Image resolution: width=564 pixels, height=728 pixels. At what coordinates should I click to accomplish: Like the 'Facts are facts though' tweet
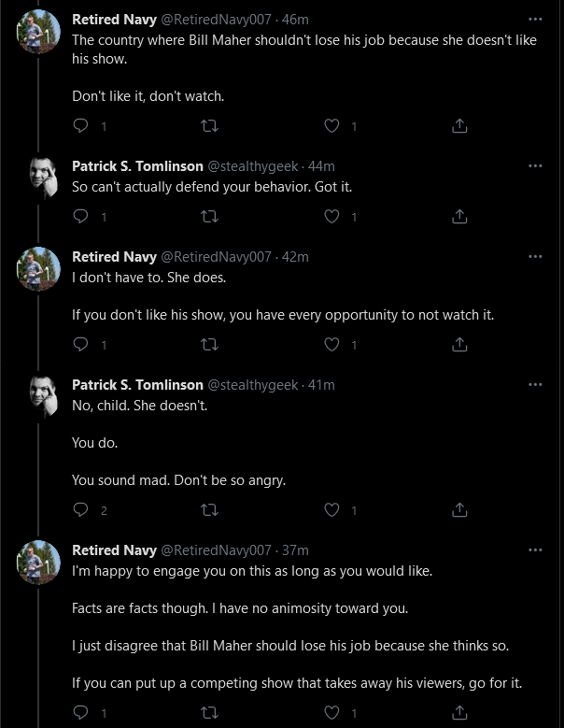(x=331, y=712)
